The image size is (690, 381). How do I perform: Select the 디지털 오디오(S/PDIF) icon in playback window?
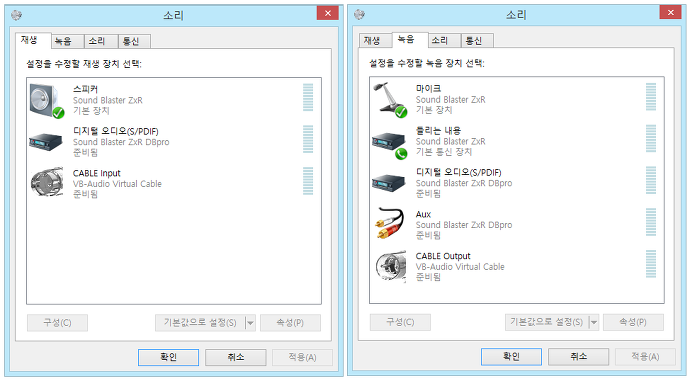[x=46, y=142]
